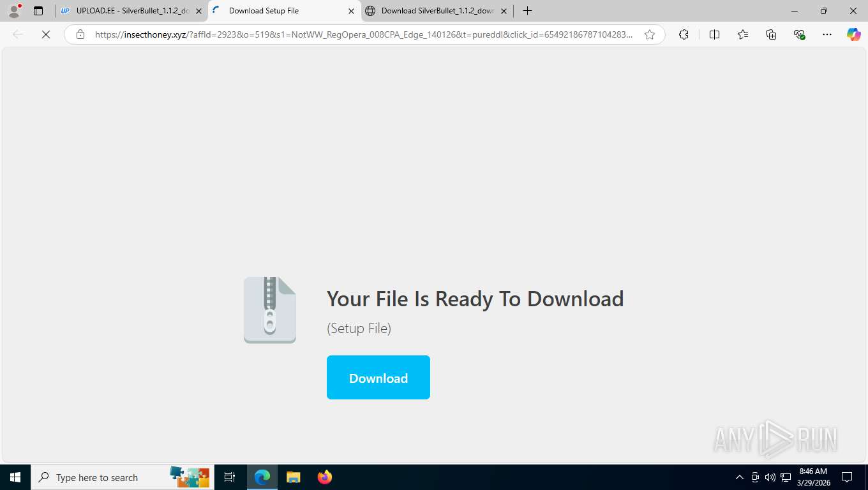Click 'Your File Is Ready To Download' heading
The height and width of the screenshot is (490, 868).
tap(475, 299)
